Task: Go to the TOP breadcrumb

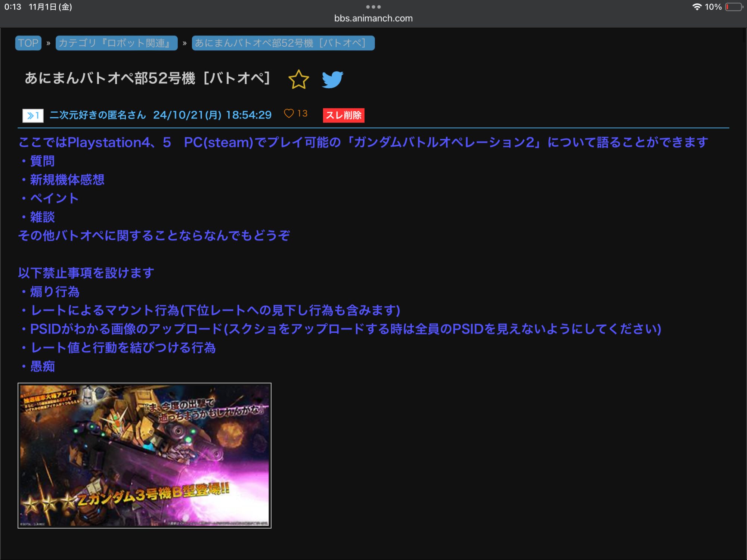Action: click(x=28, y=43)
